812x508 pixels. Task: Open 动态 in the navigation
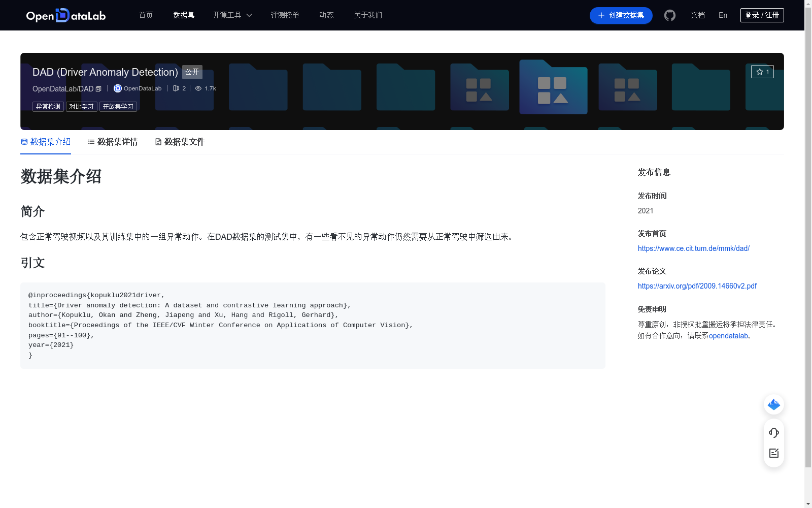pos(326,15)
